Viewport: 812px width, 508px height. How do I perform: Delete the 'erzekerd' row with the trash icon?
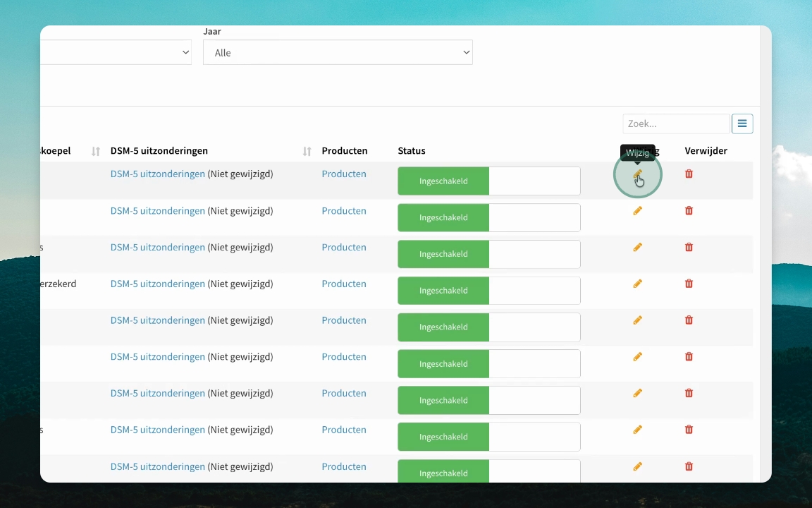pyautogui.click(x=689, y=284)
